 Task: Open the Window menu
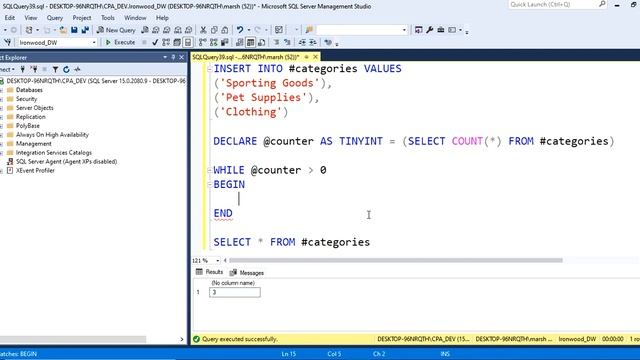135,18
